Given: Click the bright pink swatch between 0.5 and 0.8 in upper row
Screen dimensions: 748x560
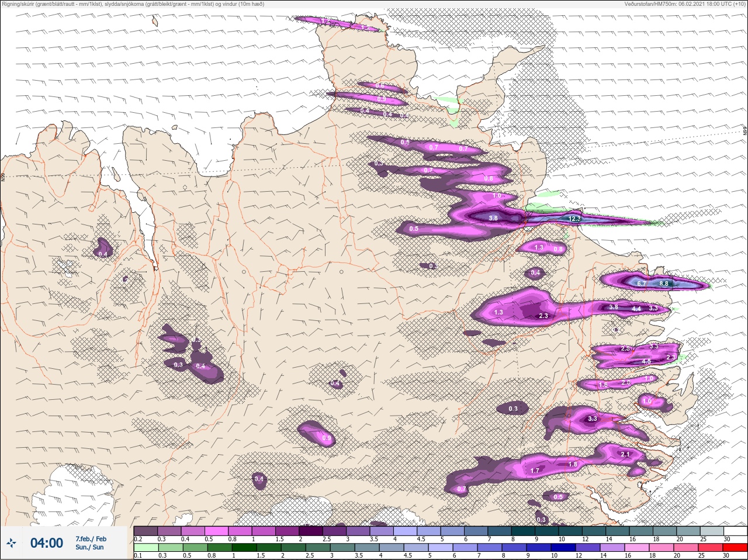Looking at the screenshot, I should pyautogui.click(x=217, y=531).
